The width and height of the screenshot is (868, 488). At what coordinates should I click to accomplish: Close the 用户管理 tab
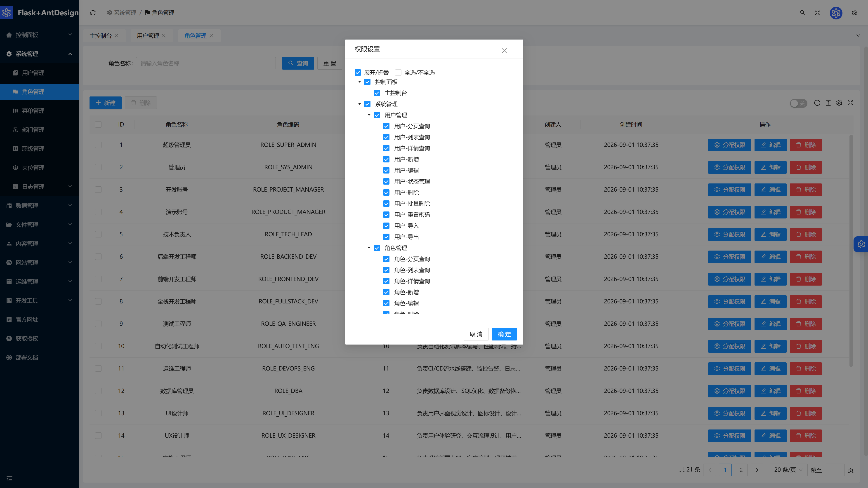pyautogui.click(x=164, y=36)
